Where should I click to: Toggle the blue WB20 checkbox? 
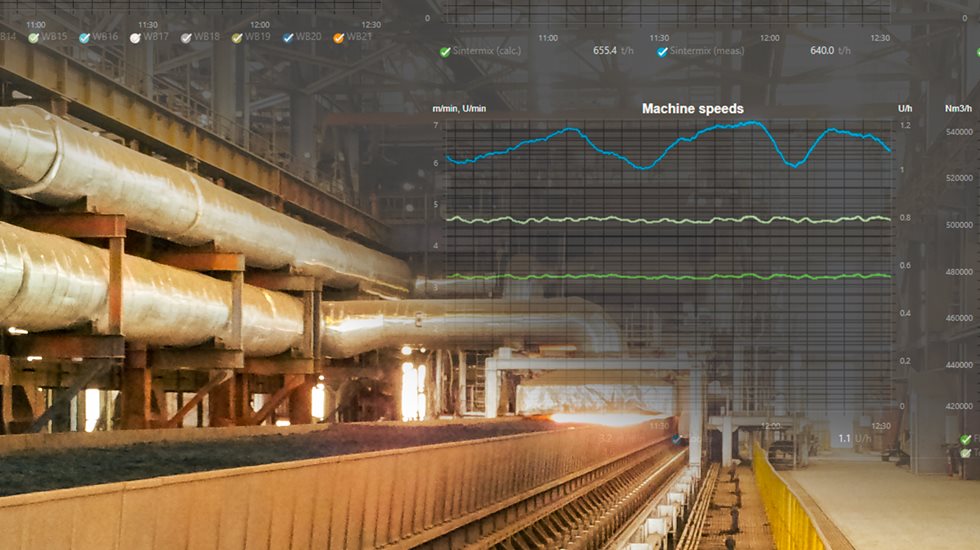pyautogui.click(x=288, y=37)
